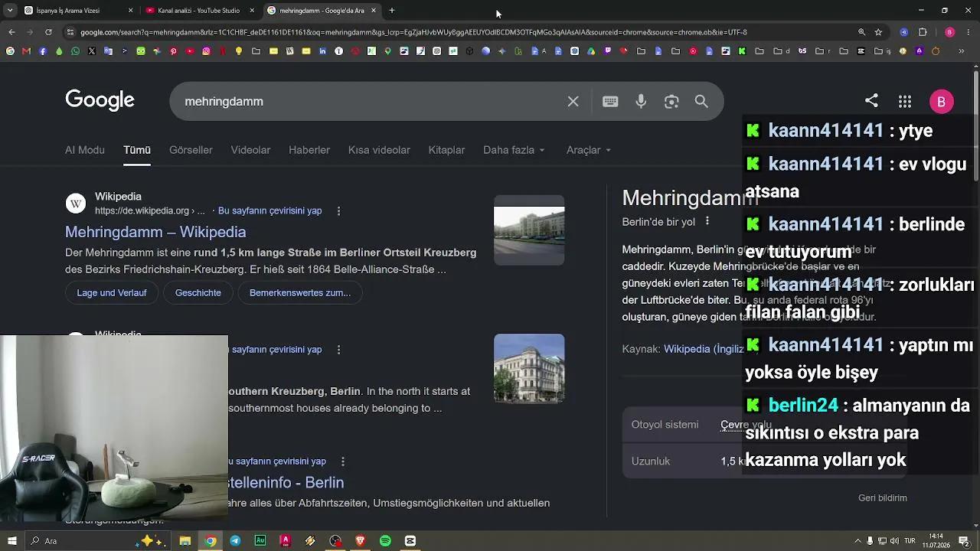Viewport: 980px width, 551px height.
Task: Launch Telegram from the taskbar
Action: pos(235,541)
